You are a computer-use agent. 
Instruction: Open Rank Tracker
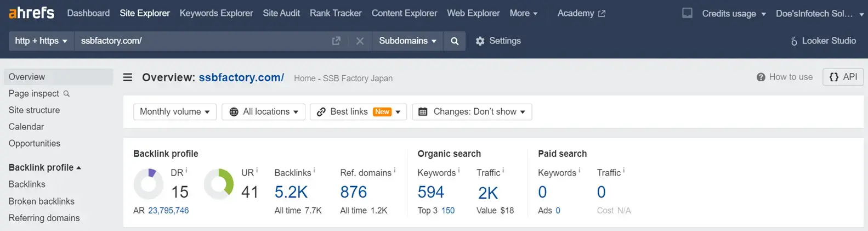(336, 13)
